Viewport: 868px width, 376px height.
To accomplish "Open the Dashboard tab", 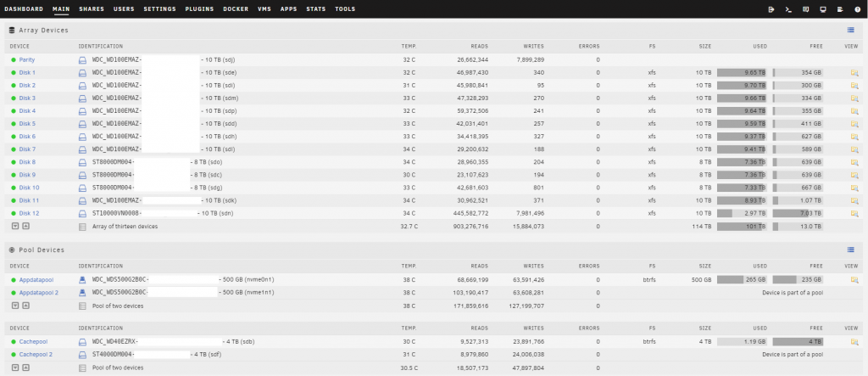I will click(23, 9).
